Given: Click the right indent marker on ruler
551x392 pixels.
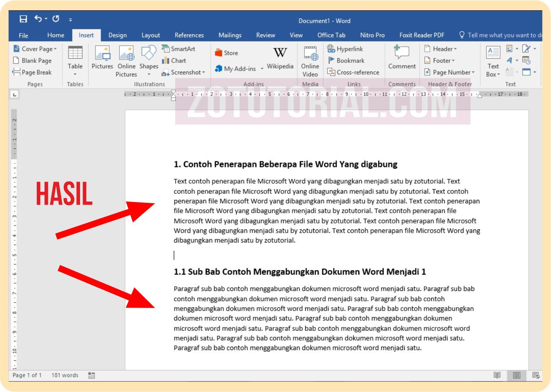Looking at the screenshot, I should click(x=480, y=95).
